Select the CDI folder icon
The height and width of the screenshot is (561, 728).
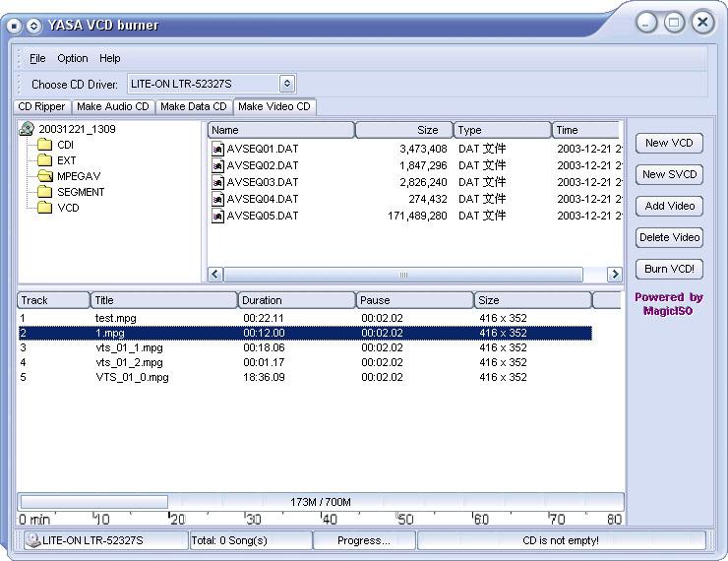[44, 145]
